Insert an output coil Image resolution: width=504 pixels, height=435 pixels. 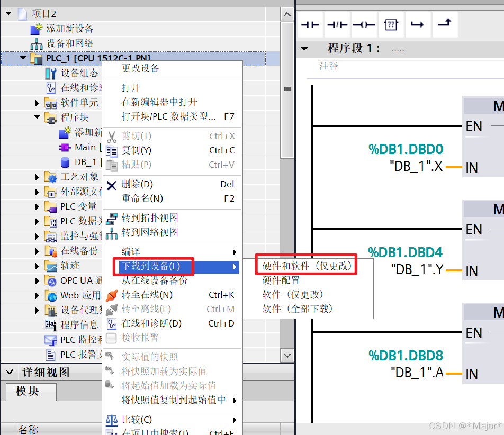pos(364,24)
